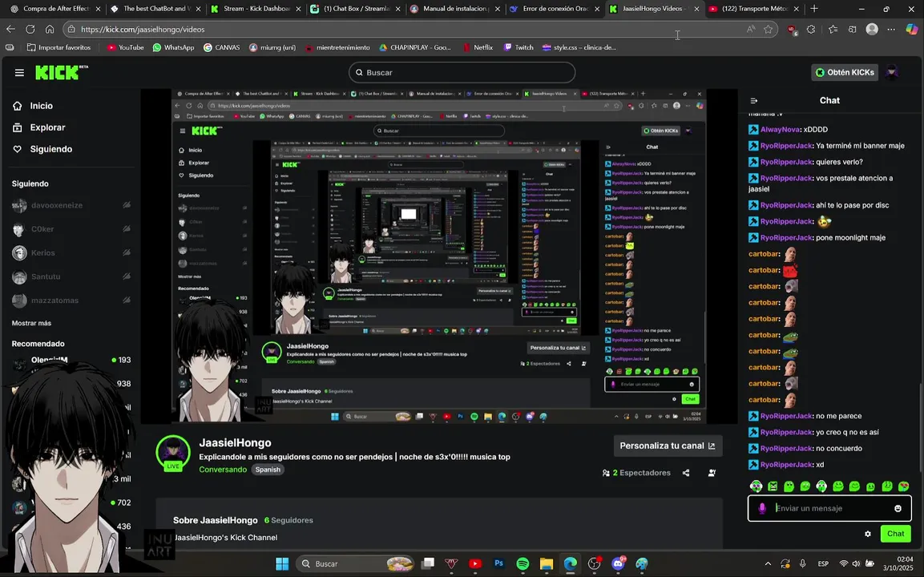This screenshot has width=924, height=577.
Task: Click the Spanish language tag
Action: click(268, 470)
